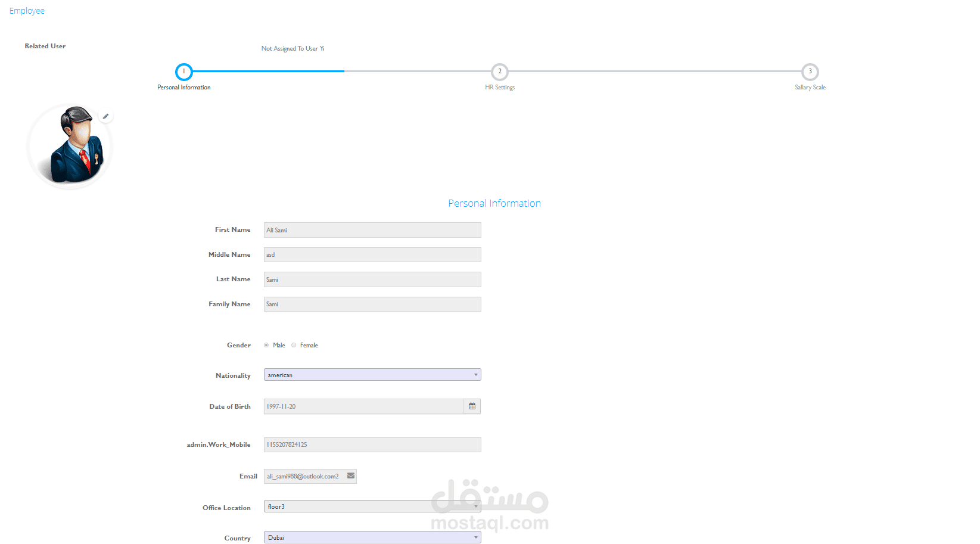Click the 'Nationality' field label
980x544 pixels.
(233, 375)
